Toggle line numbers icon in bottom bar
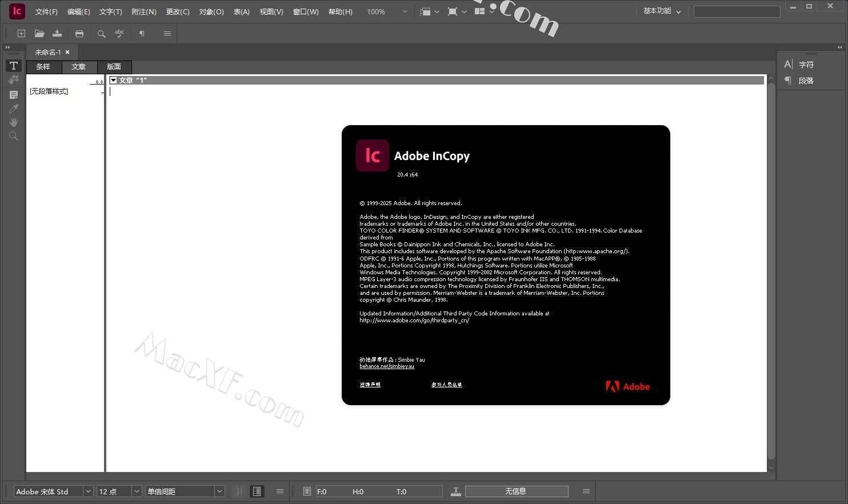Screen dimensions: 848x504 pyautogui.click(x=239, y=491)
